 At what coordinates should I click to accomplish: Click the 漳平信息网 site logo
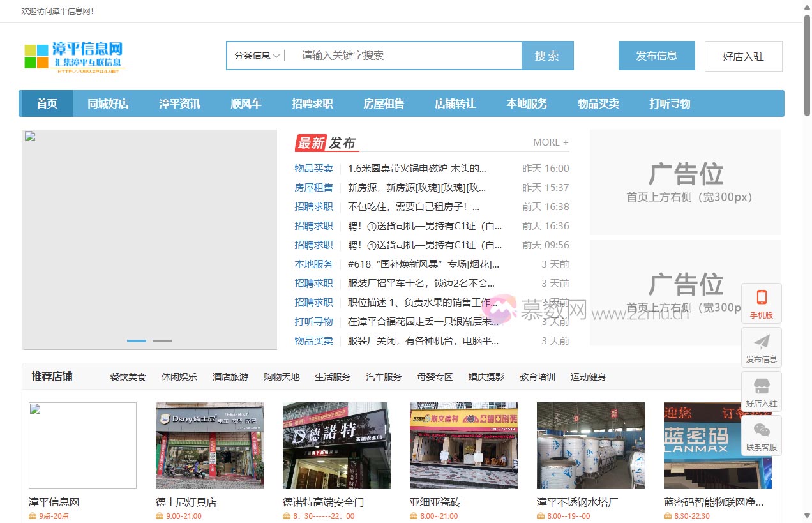coord(72,56)
